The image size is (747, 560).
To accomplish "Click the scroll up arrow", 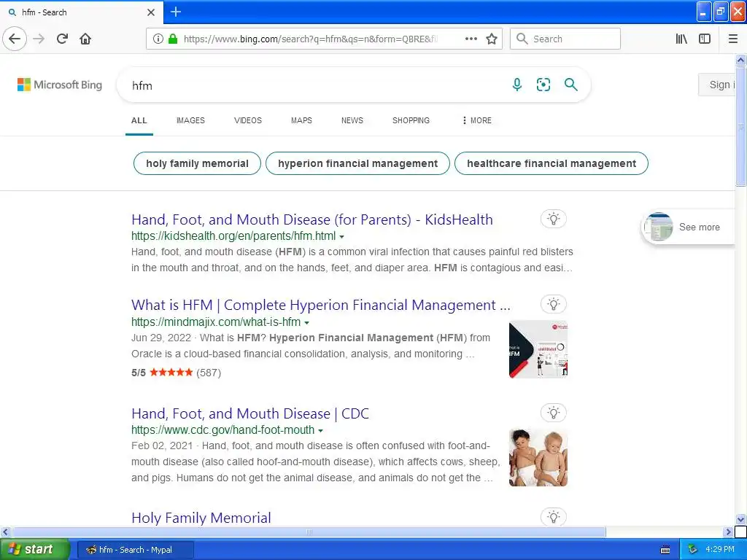I will pyautogui.click(x=741, y=60).
